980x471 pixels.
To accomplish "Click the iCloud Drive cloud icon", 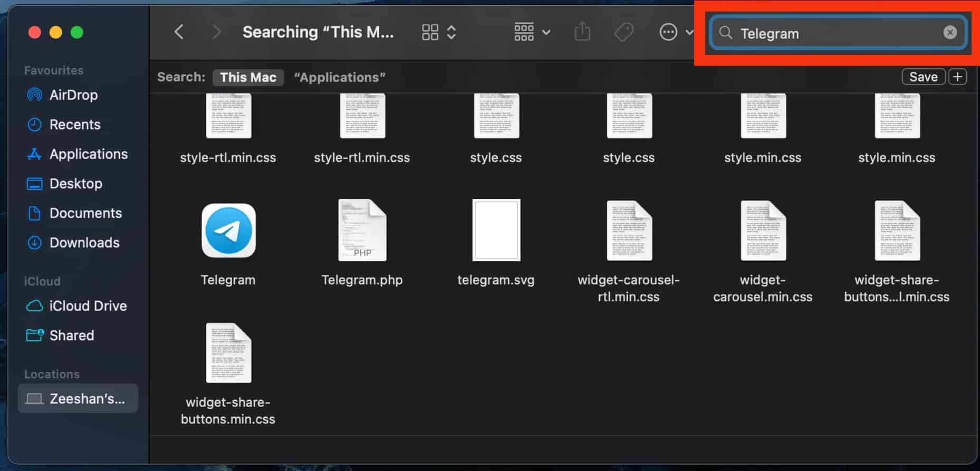I will (x=34, y=306).
